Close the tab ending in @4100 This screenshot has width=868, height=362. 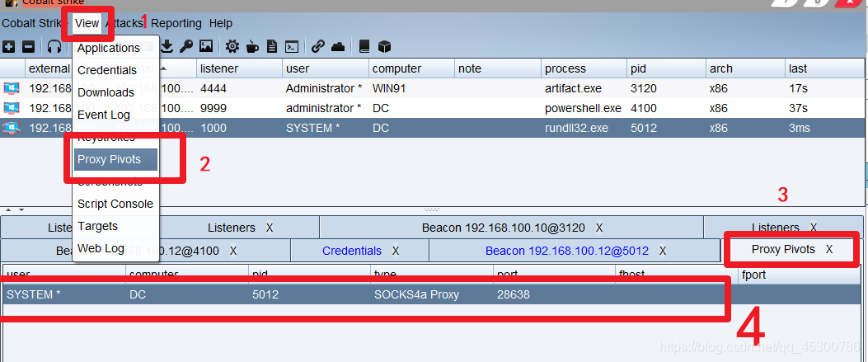(233, 251)
